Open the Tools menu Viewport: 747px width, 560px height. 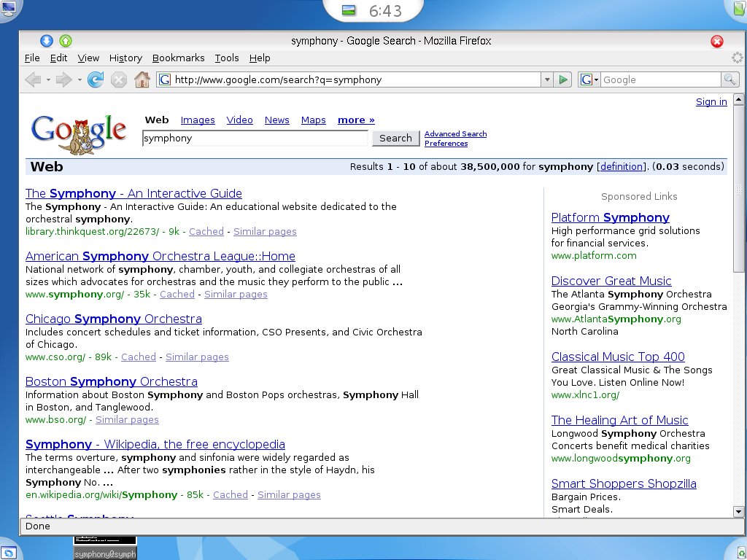tap(227, 58)
